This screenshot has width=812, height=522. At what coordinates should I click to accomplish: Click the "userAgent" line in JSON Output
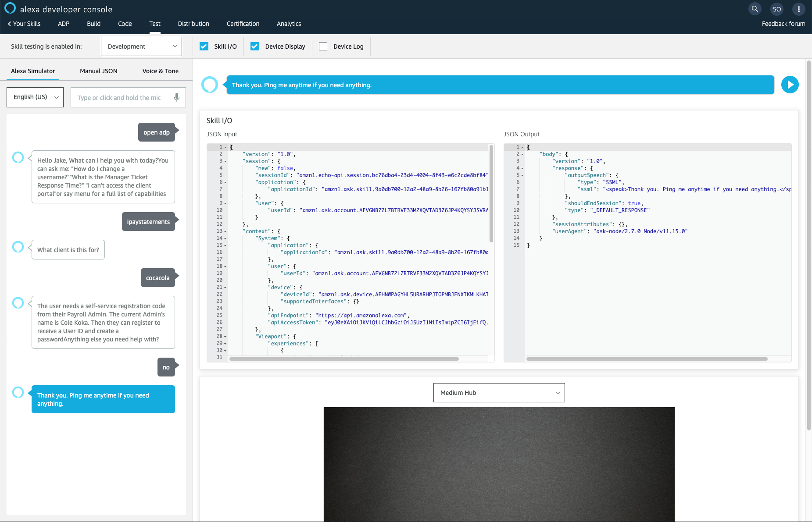click(619, 231)
